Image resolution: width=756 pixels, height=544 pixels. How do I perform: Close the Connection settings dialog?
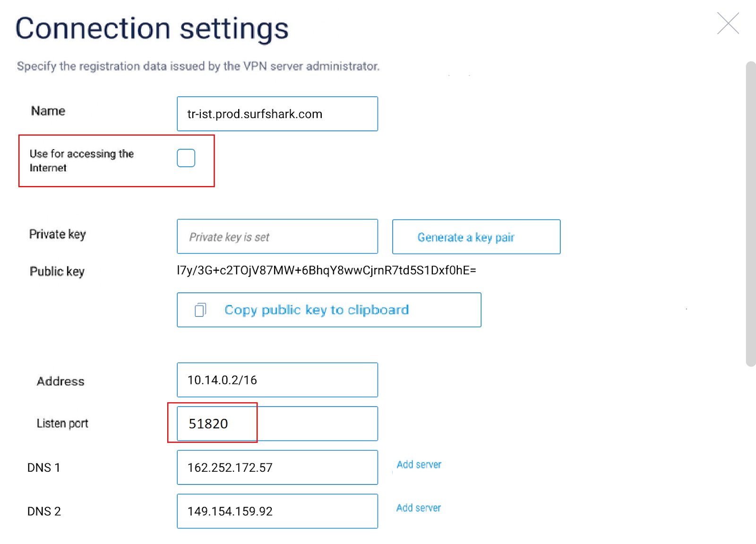pos(728,23)
